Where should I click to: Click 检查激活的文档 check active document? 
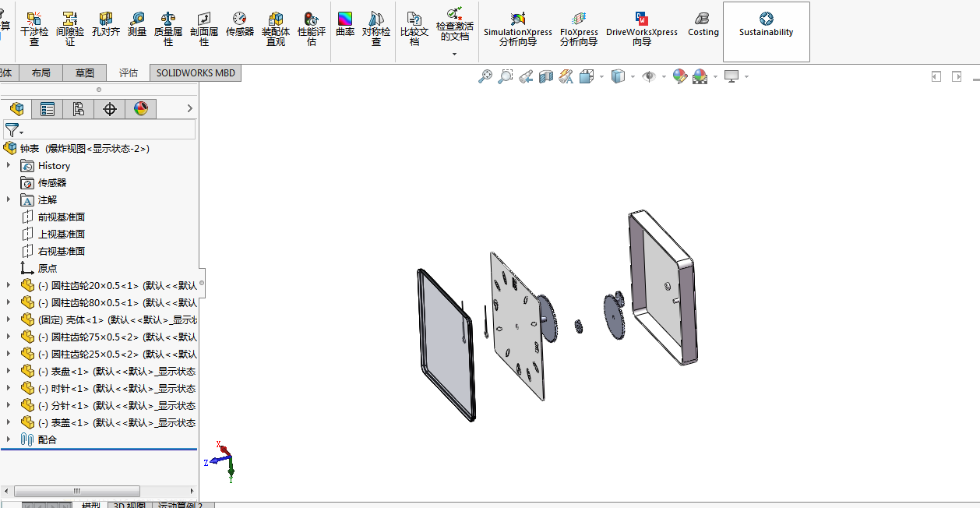click(x=455, y=24)
